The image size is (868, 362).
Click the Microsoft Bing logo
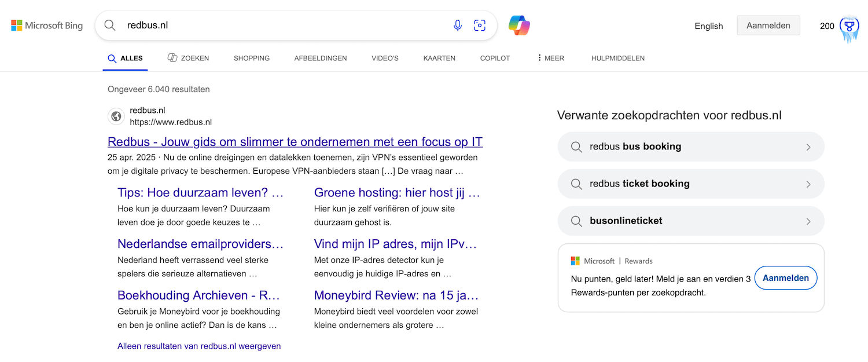(x=46, y=25)
